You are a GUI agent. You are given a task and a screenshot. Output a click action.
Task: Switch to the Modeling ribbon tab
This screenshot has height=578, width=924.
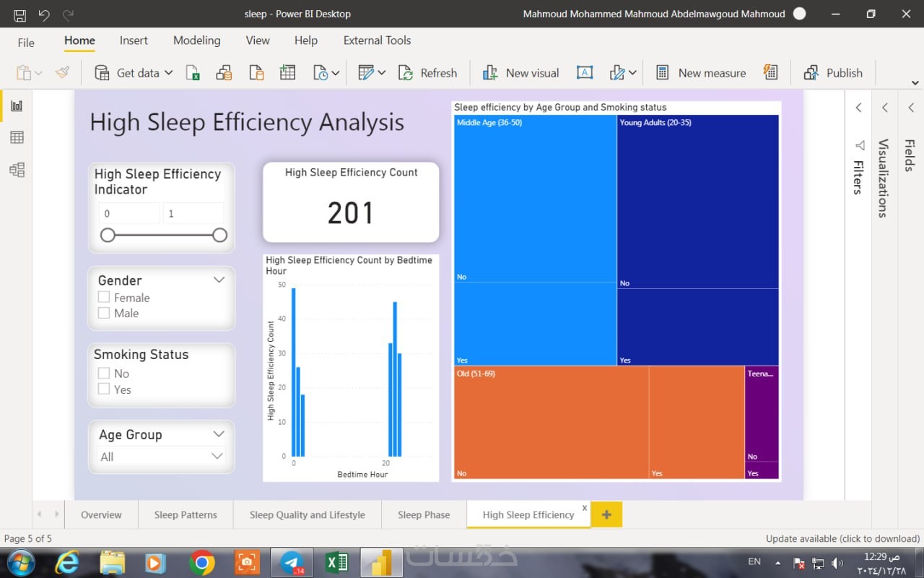click(x=197, y=40)
